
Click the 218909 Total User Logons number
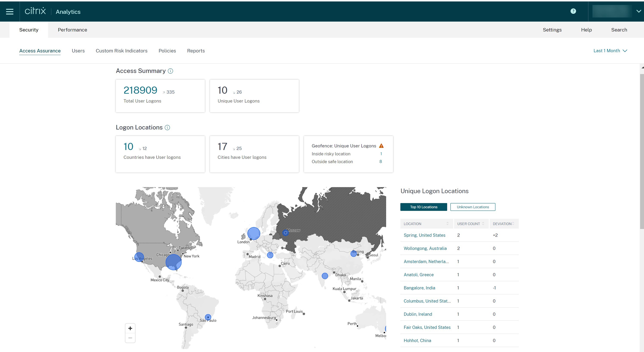[x=140, y=90]
